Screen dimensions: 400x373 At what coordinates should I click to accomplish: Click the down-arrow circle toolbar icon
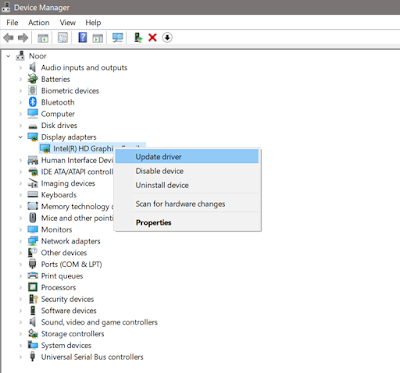[x=167, y=37]
